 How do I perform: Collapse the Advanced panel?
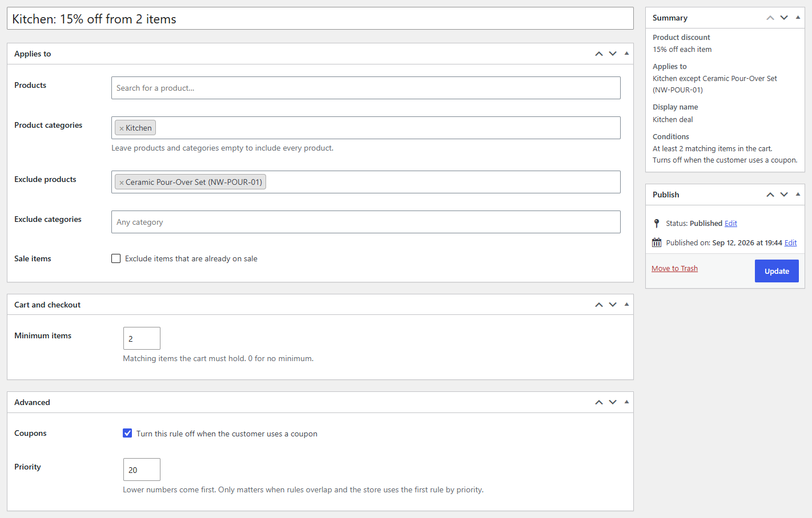coord(626,402)
